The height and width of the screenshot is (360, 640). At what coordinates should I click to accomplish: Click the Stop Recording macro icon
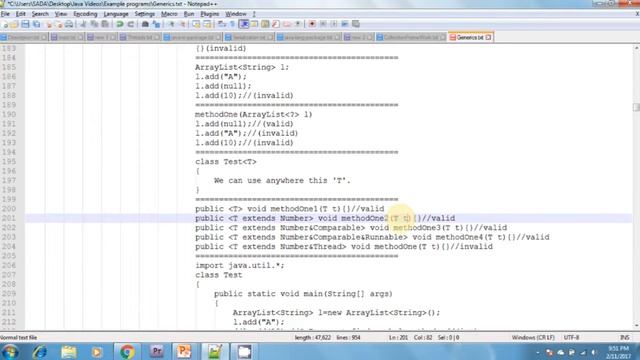tap(323, 24)
